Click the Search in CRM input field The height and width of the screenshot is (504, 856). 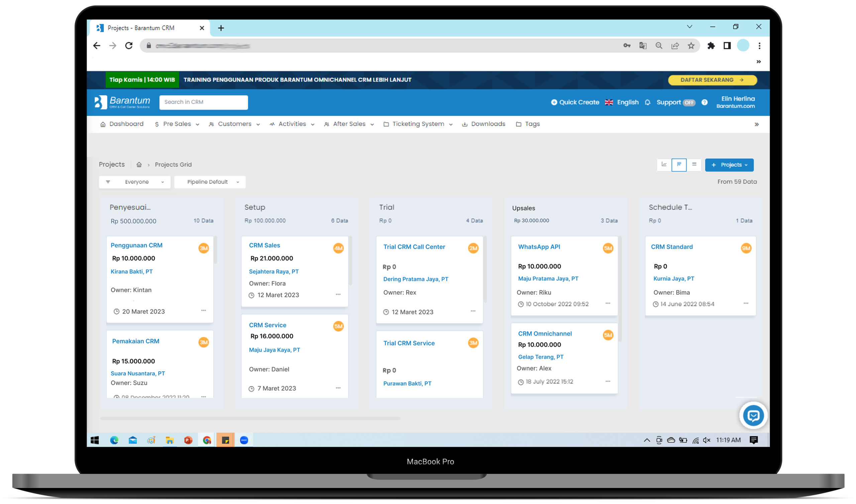tap(204, 101)
